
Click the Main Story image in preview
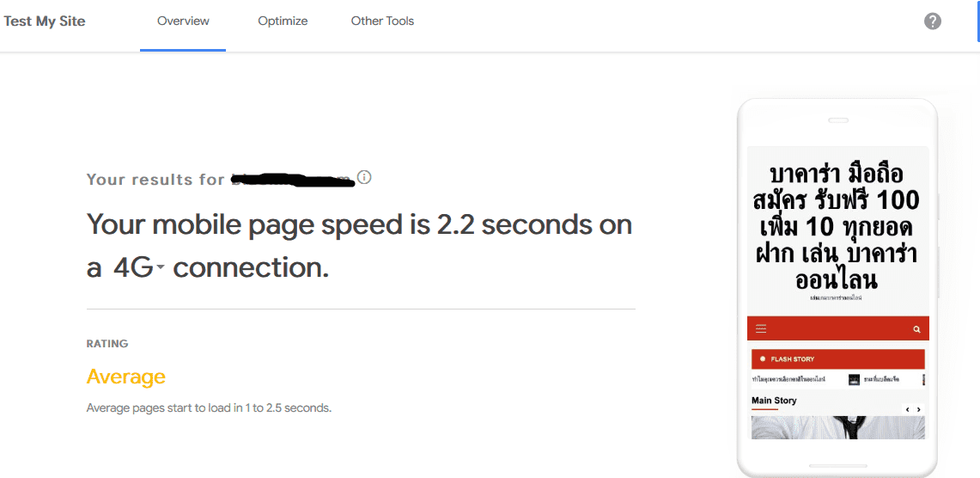837,427
